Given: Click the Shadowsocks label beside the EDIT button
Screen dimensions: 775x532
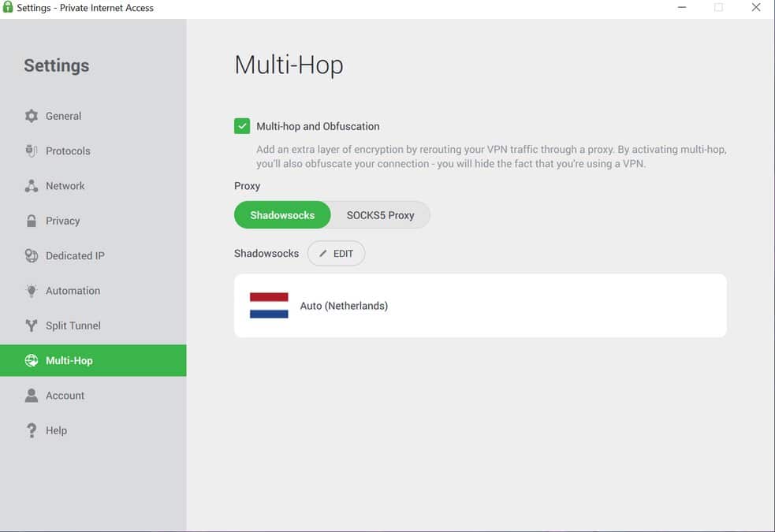Looking at the screenshot, I should [266, 254].
